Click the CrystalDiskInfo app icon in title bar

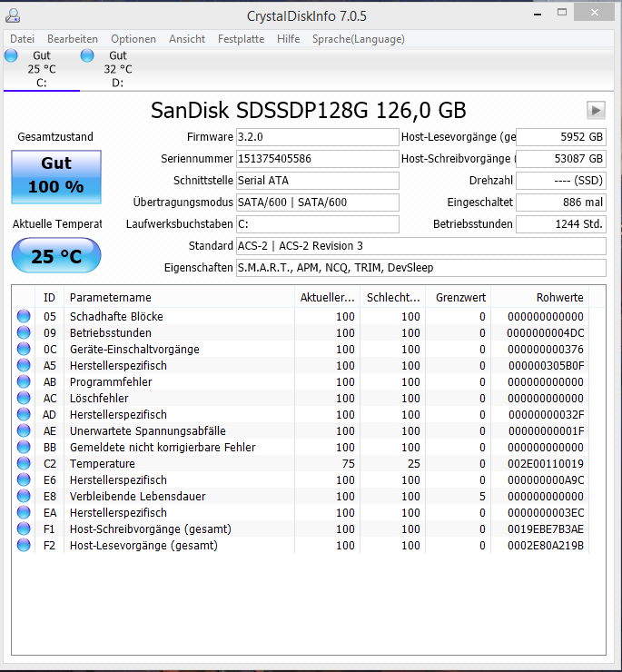pyautogui.click(x=13, y=15)
